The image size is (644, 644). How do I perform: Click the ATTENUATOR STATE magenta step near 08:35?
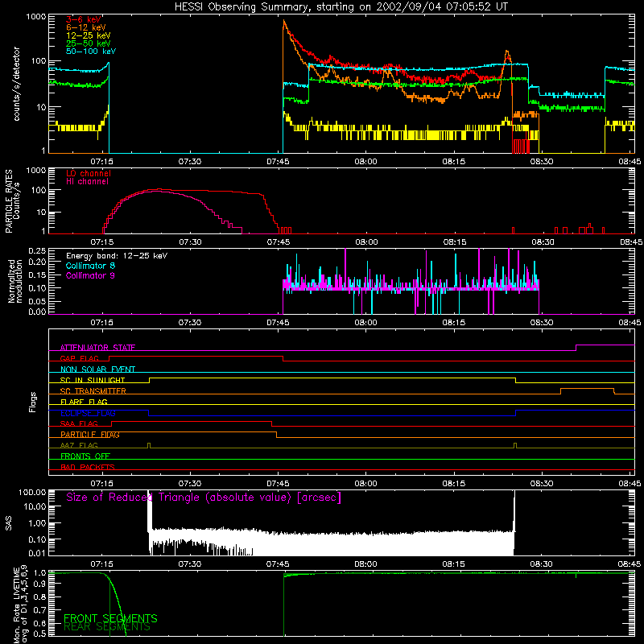pyautogui.click(x=576, y=348)
